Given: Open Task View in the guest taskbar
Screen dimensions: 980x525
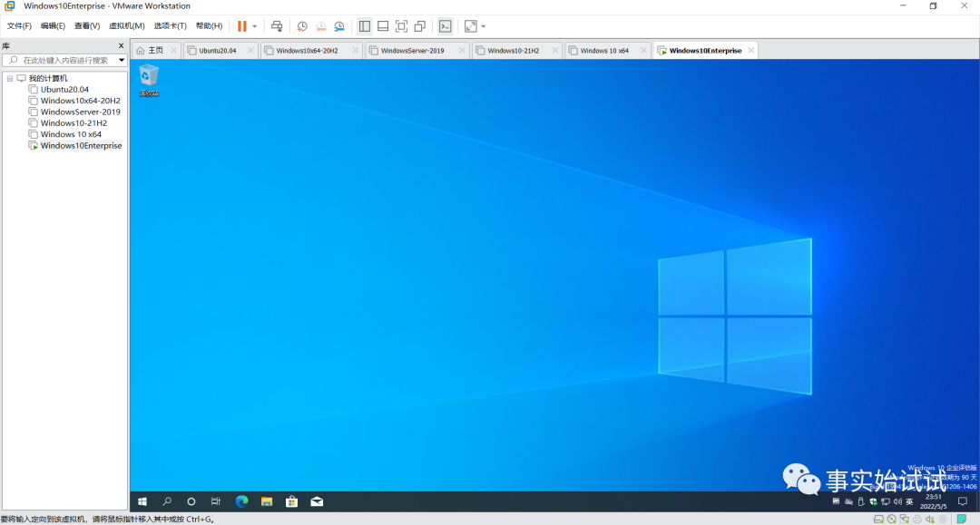Looking at the screenshot, I should (216, 501).
